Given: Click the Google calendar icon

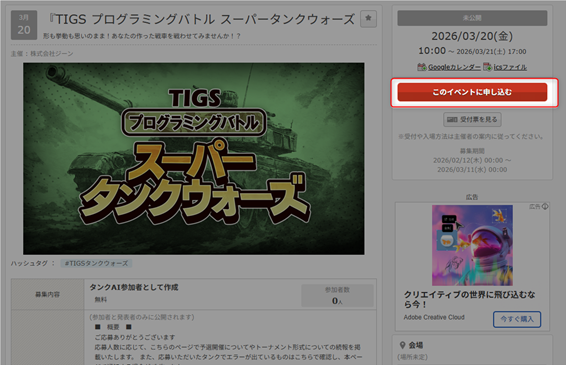Looking at the screenshot, I should pyautogui.click(x=422, y=67).
